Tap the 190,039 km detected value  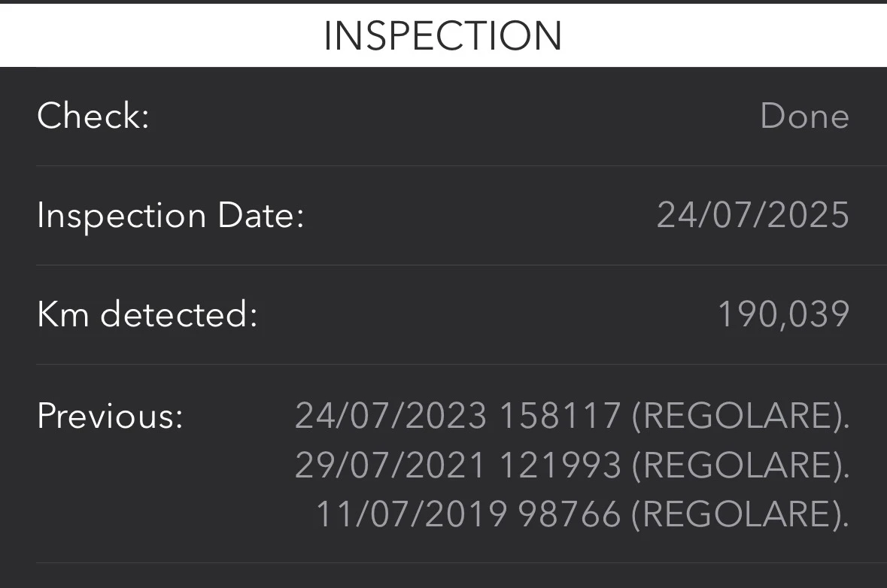(783, 315)
